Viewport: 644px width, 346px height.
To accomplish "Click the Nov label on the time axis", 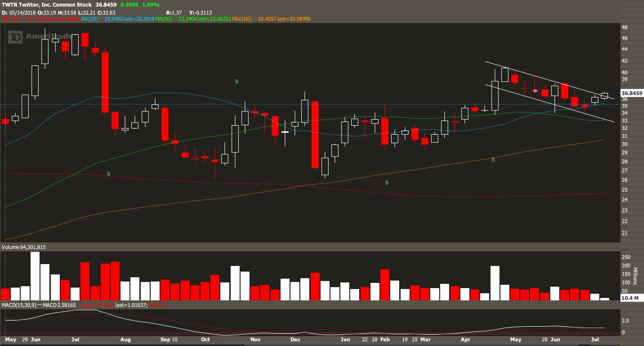I will pos(255,339).
